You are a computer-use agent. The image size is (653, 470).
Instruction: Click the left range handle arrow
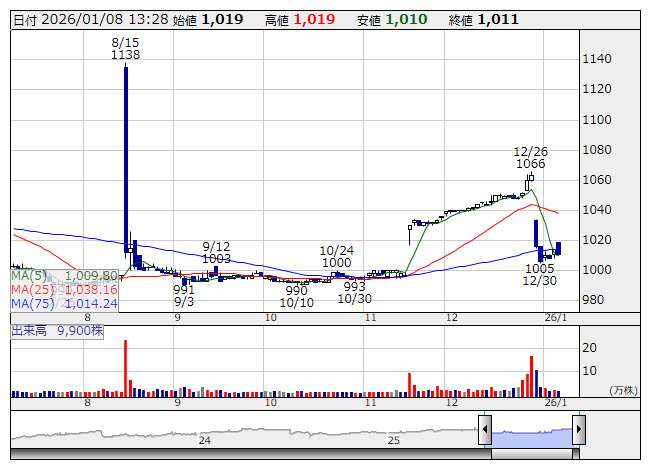pos(485,429)
